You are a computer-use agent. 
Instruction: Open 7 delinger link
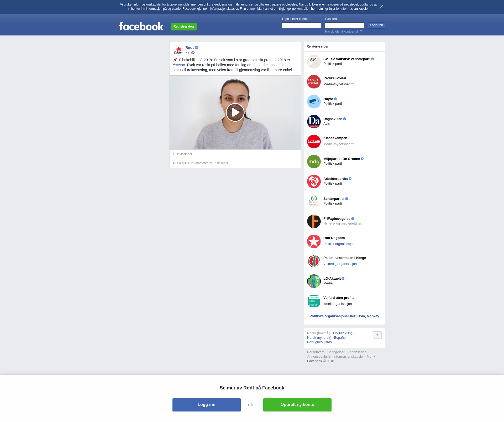(x=221, y=163)
